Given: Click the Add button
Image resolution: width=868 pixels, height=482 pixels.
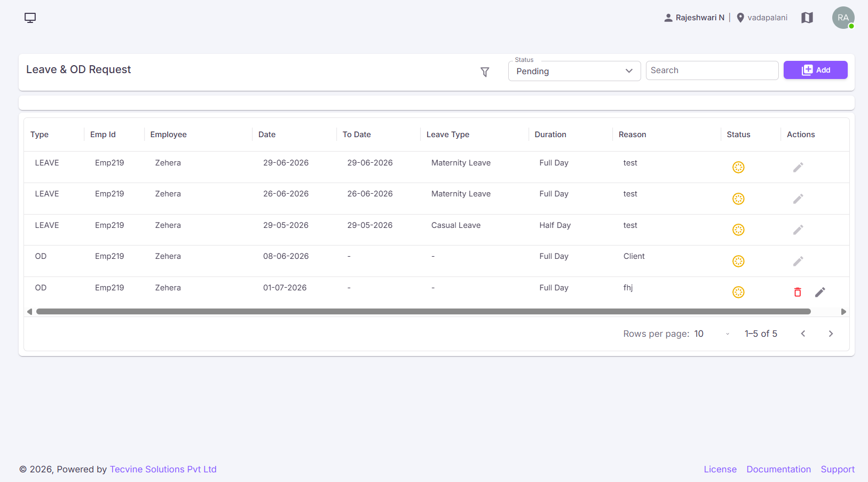Looking at the screenshot, I should click(815, 70).
